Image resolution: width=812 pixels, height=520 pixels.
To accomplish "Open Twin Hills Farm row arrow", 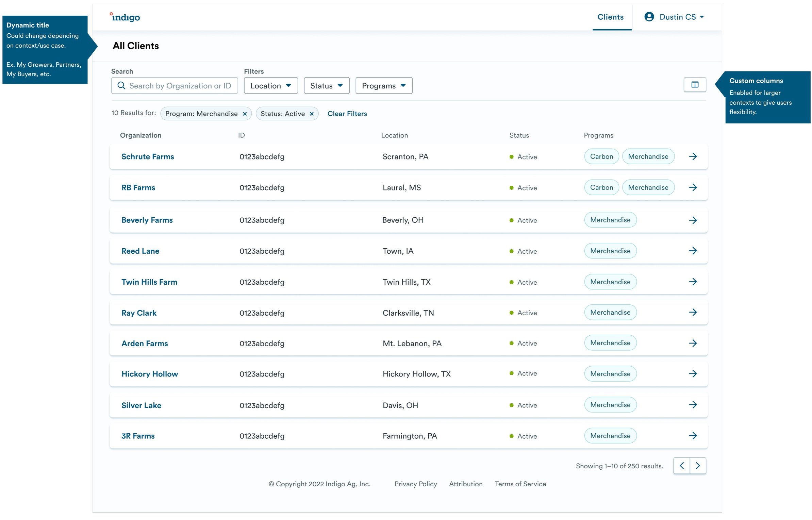I will pos(693,282).
